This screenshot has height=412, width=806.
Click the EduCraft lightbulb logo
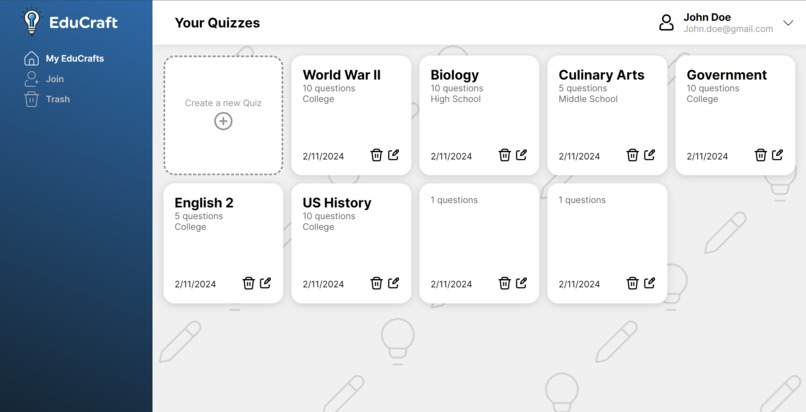click(x=32, y=22)
